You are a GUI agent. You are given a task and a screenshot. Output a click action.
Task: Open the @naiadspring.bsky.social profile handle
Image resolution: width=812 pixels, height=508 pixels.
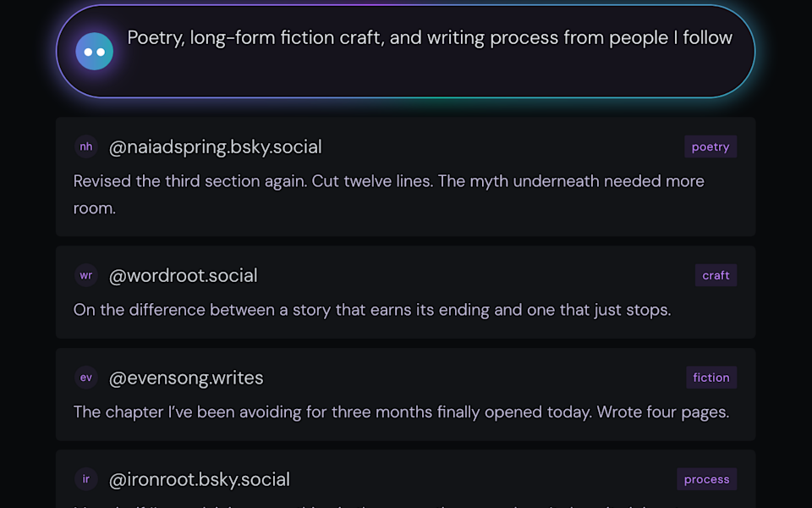click(x=215, y=146)
